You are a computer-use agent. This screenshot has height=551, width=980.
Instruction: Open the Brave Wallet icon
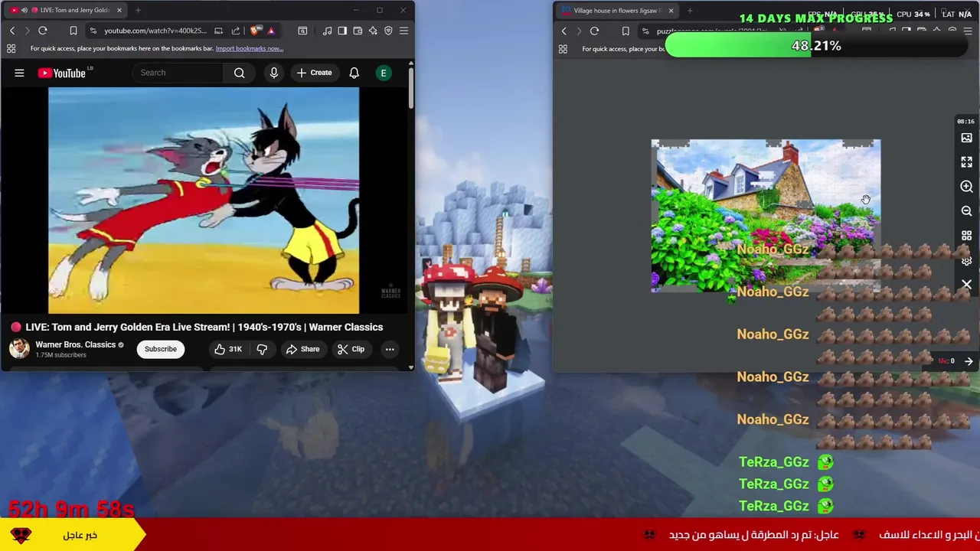358,31
